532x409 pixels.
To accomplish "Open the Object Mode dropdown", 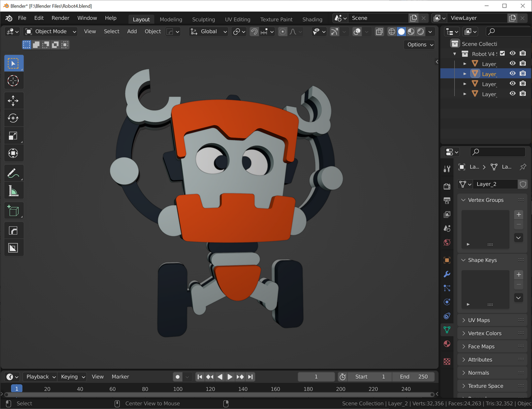I will (51, 32).
